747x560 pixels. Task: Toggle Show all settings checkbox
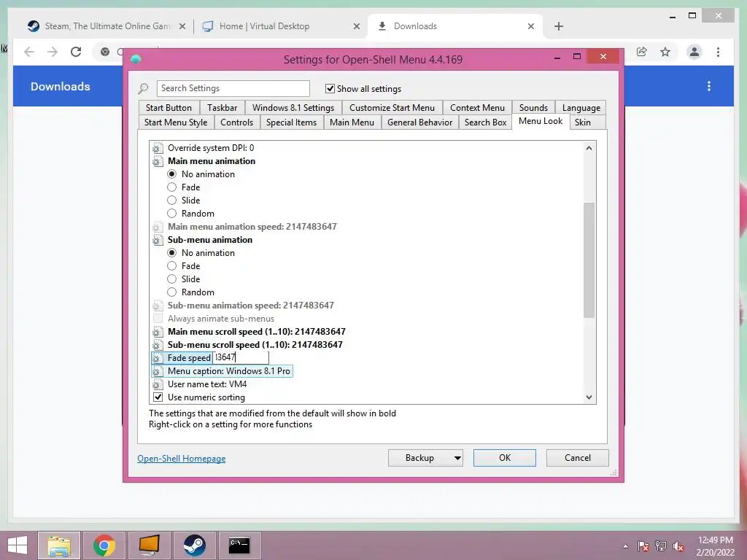click(x=330, y=88)
